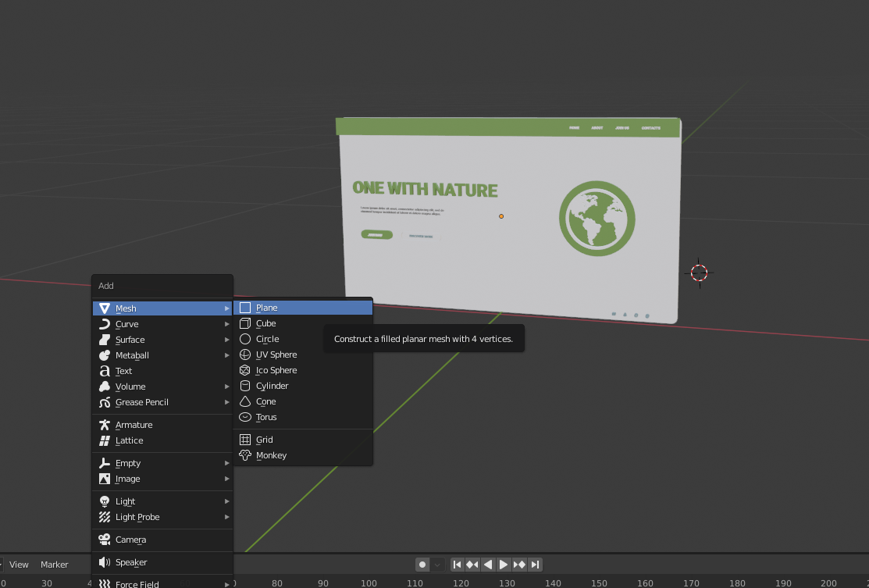
Task: Expand the Surface submenu arrow
Action: coord(226,339)
